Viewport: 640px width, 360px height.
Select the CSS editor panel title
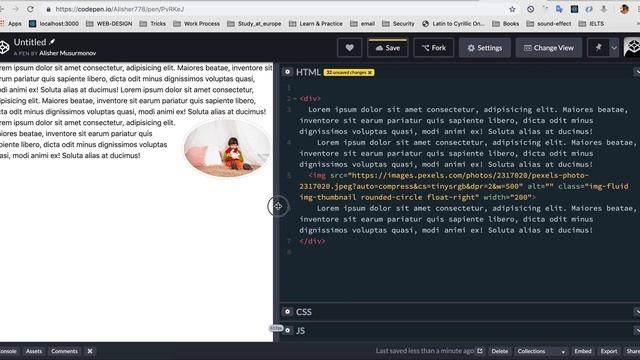304,312
